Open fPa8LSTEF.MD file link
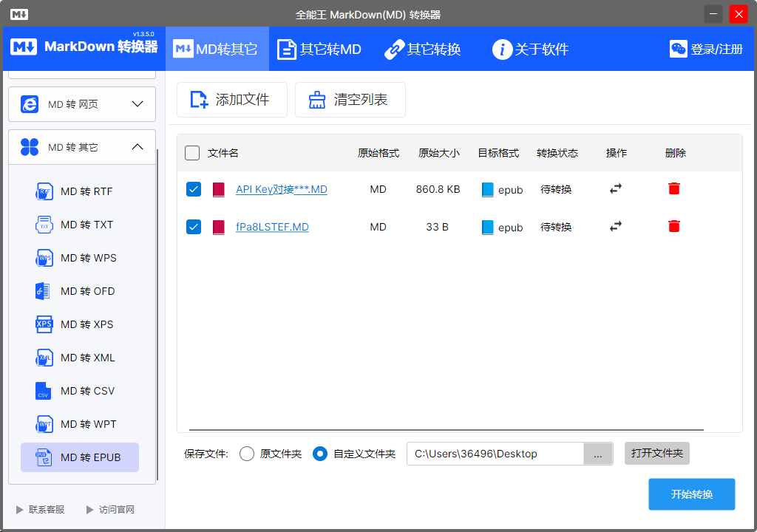 click(272, 227)
